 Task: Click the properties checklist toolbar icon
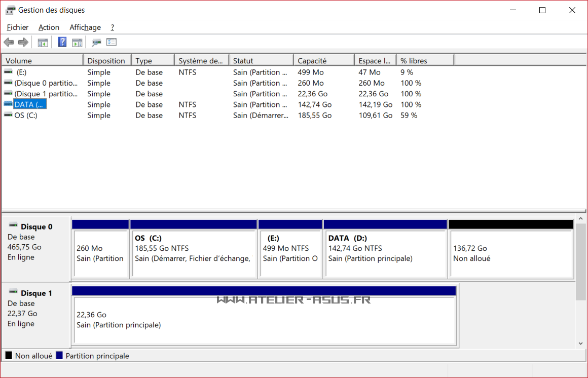pyautogui.click(x=112, y=42)
